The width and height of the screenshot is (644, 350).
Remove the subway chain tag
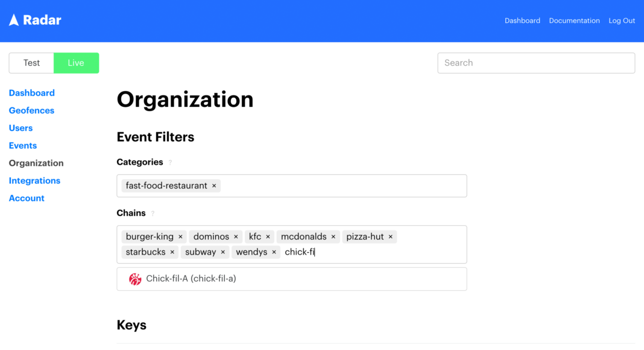(223, 252)
